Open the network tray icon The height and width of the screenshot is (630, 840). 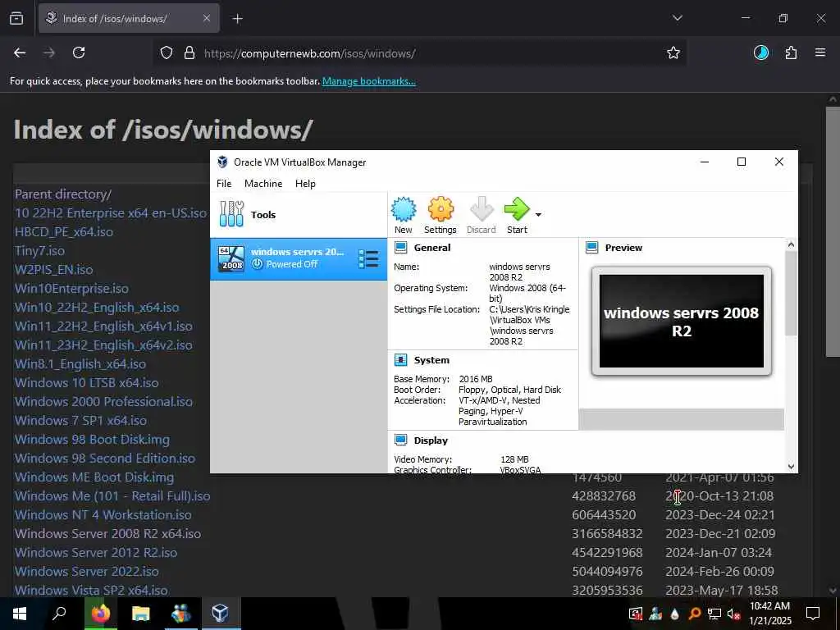(x=714, y=614)
